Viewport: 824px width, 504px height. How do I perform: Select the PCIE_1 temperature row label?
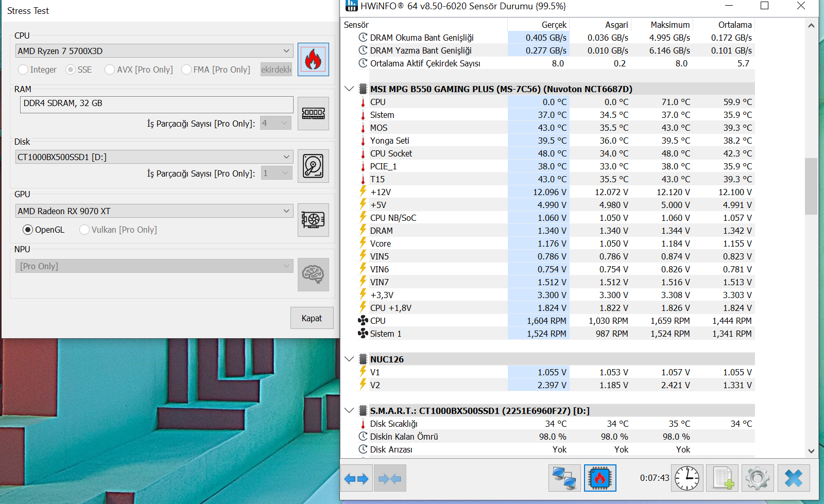pos(383,166)
